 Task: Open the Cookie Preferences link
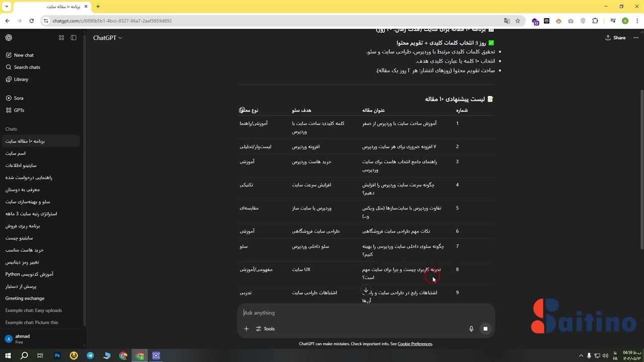pos(415,344)
